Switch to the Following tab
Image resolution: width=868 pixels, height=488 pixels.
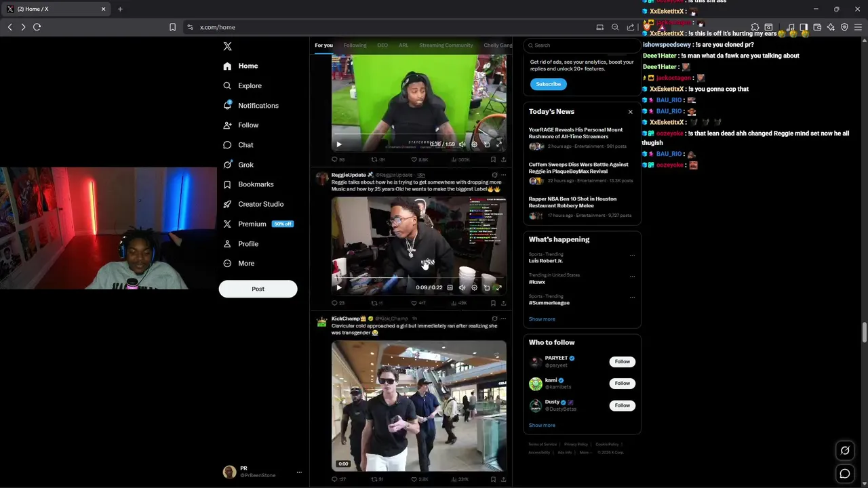(x=355, y=45)
